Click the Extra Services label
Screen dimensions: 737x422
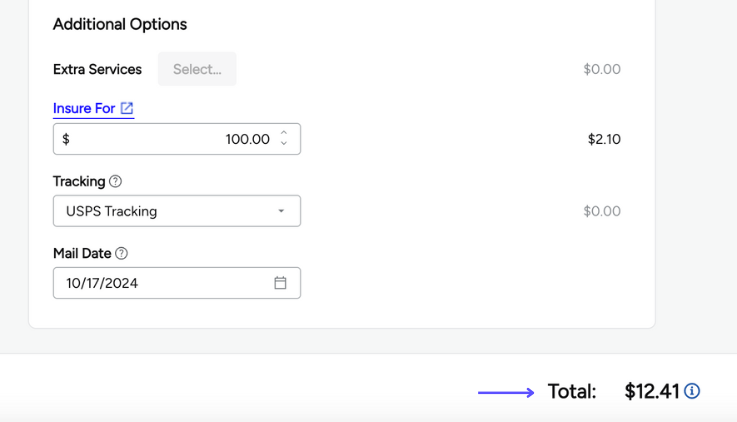[97, 69]
